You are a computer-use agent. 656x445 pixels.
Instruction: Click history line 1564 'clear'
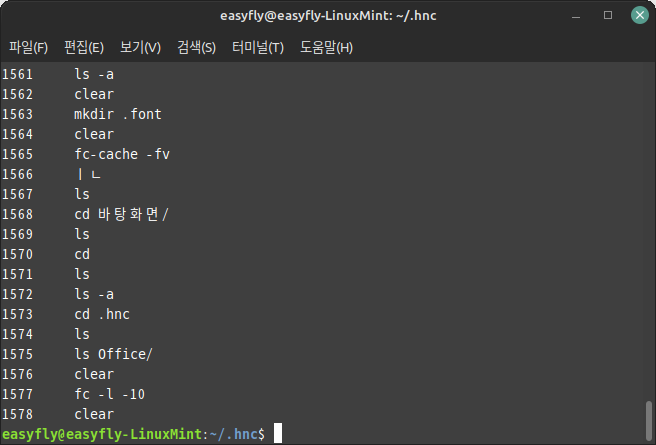[58, 134]
